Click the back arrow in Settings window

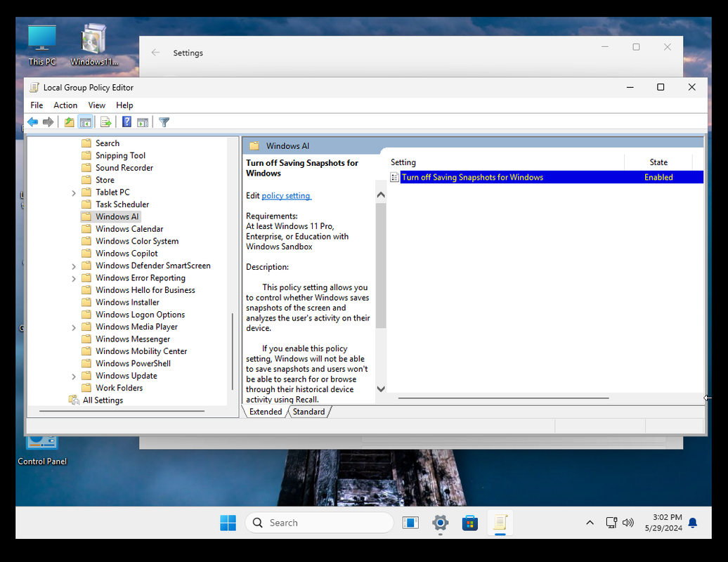[x=155, y=53]
